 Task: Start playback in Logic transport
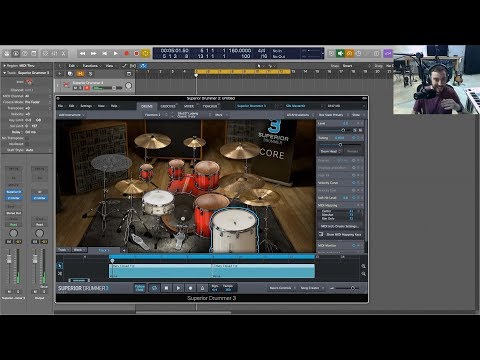[115, 53]
